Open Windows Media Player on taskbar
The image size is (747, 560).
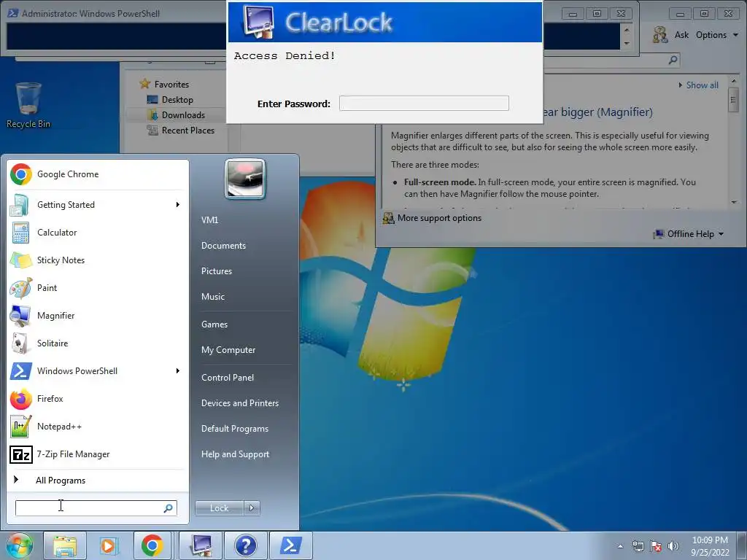[108, 545]
